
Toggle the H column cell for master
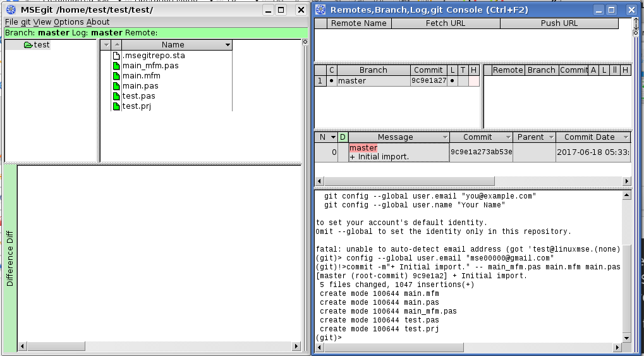(473, 81)
